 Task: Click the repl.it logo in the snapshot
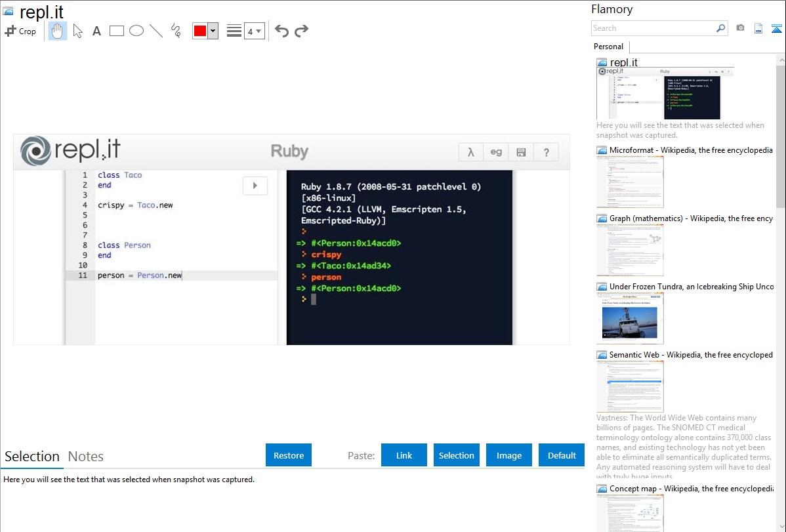70,150
